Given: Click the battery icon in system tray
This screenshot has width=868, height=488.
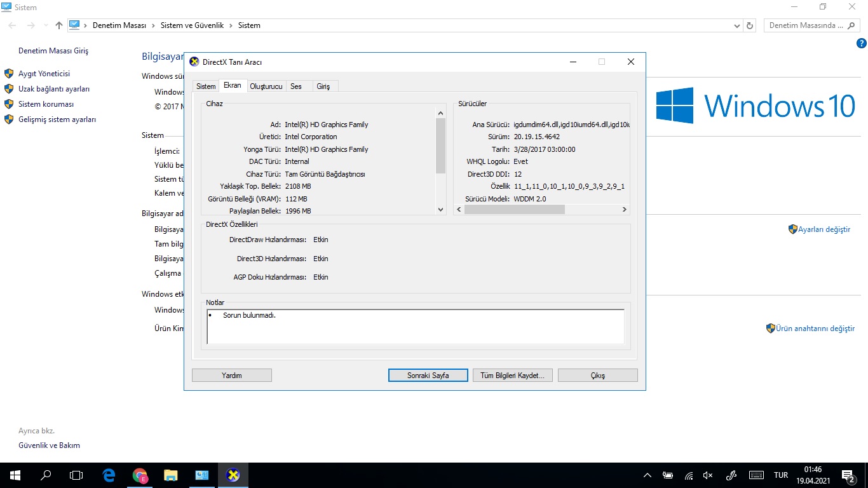Looking at the screenshot, I should tap(668, 475).
